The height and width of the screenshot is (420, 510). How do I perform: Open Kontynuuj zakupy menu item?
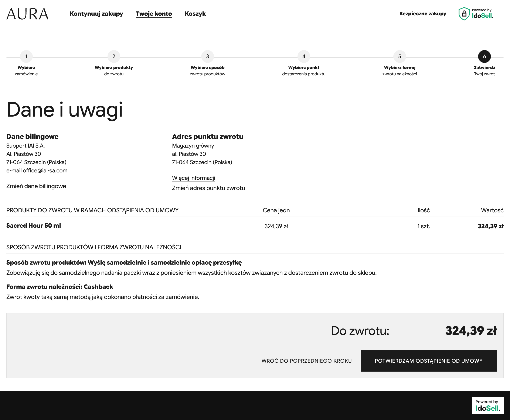click(x=96, y=14)
